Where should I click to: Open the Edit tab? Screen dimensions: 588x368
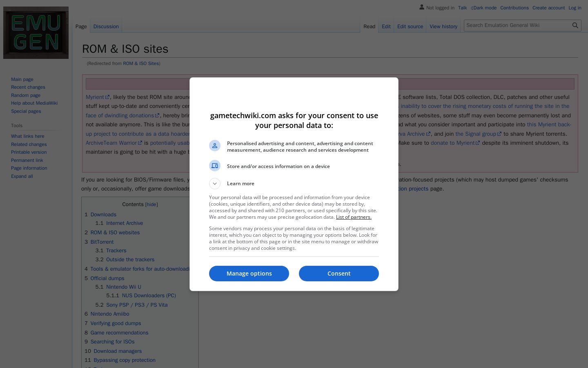point(386,27)
